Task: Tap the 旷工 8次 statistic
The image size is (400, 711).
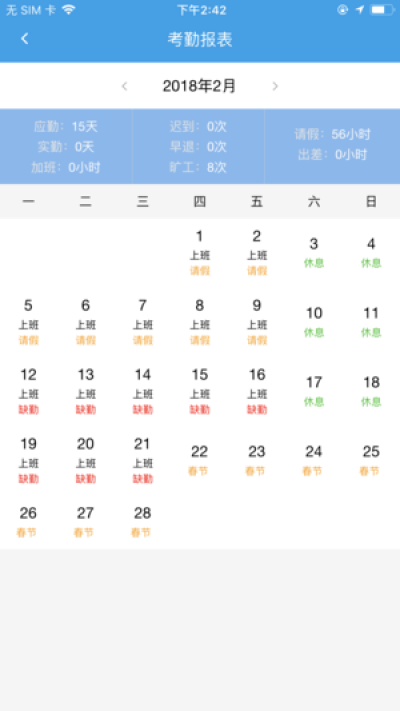Action: 198,167
